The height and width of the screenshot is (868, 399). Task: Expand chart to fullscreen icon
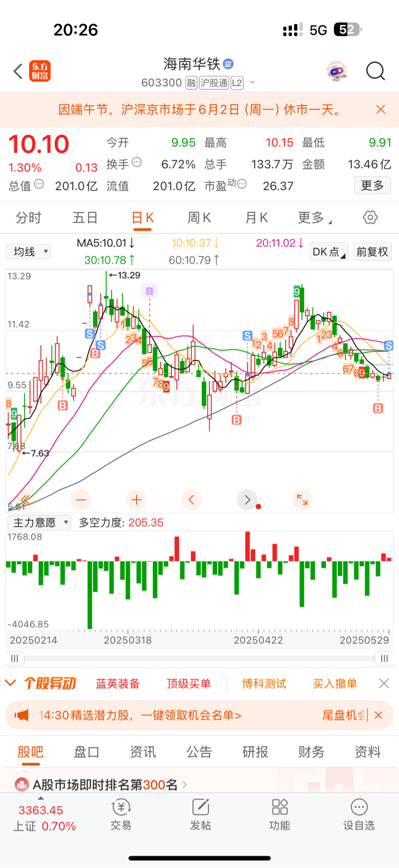(302, 500)
